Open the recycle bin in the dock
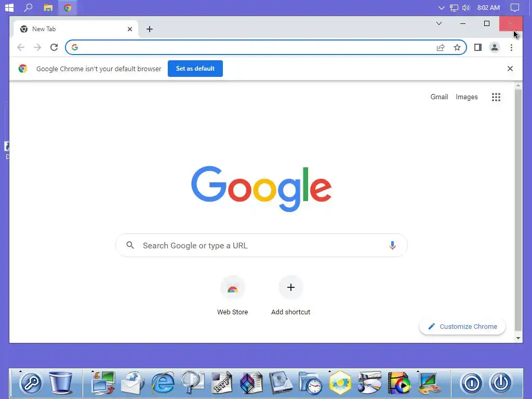 [61, 383]
